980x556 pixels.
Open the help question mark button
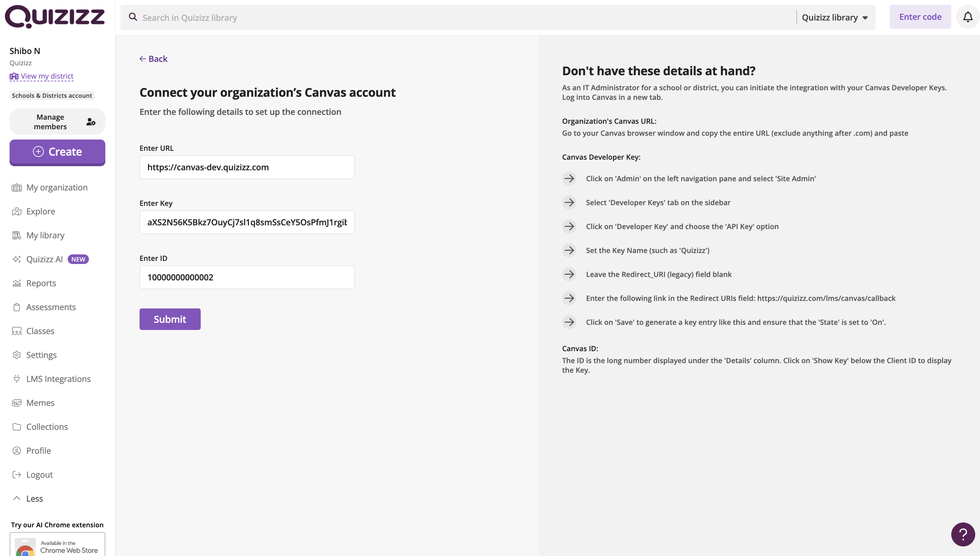pos(963,534)
